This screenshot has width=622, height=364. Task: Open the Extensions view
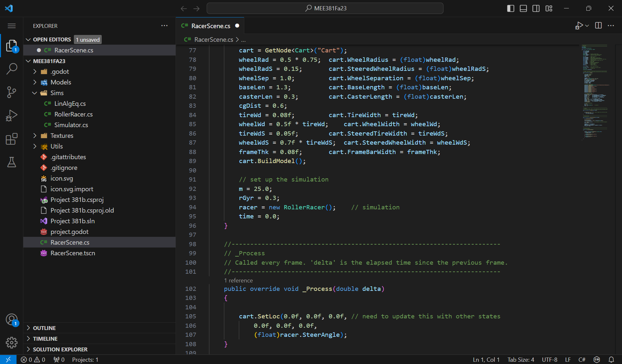12,139
